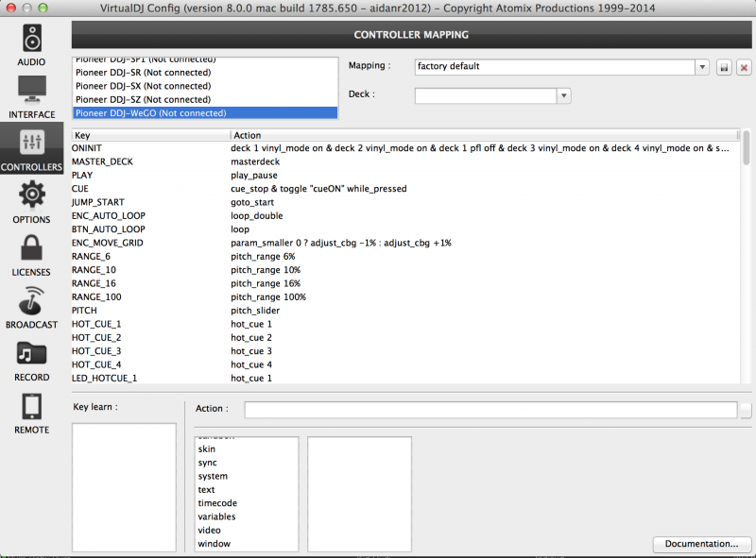Screen dimensions: 756x558
Task: Select the RANGE_10 key row
Action: pos(405,269)
